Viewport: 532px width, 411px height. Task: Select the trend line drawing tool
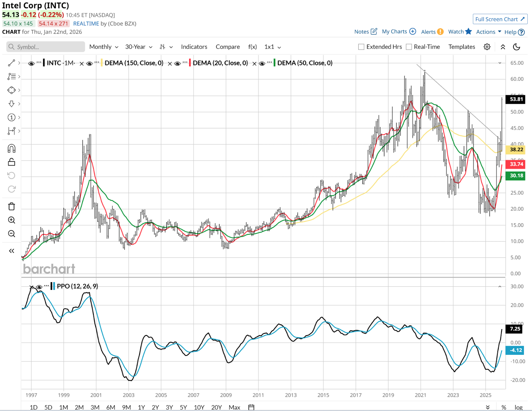tap(12, 63)
